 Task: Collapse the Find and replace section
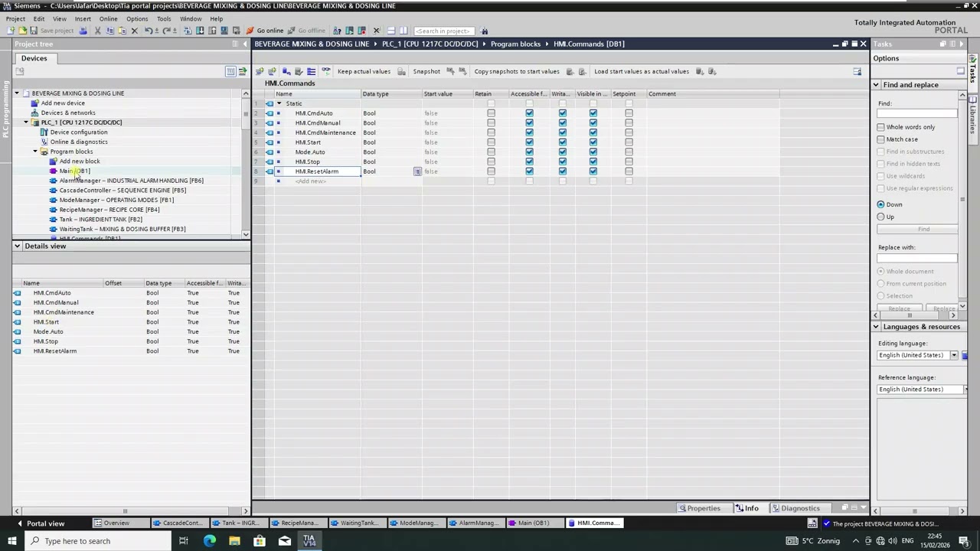(876, 85)
